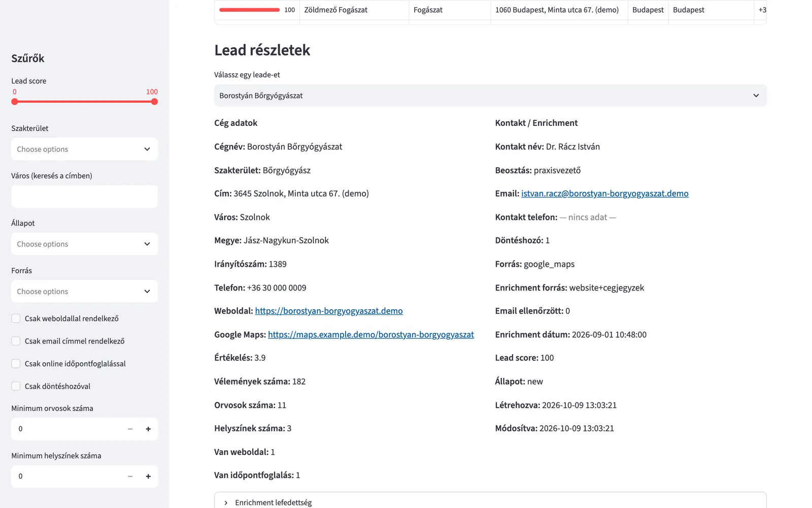Click the 'Értékelés: 3.9' value
Image resolution: width=812 pixels, height=508 pixels.
(240, 358)
